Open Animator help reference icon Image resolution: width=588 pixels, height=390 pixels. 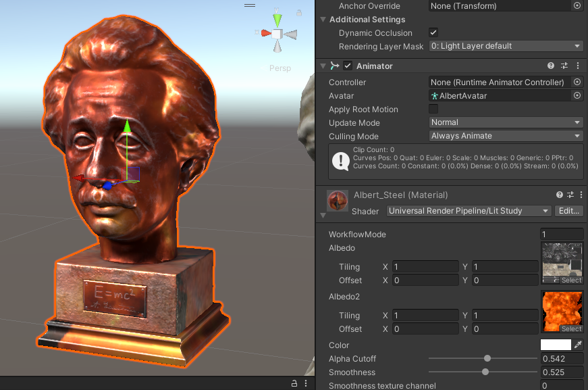[550, 66]
